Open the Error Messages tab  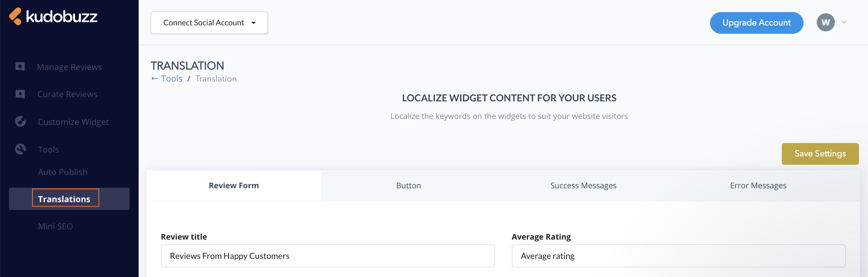(758, 186)
